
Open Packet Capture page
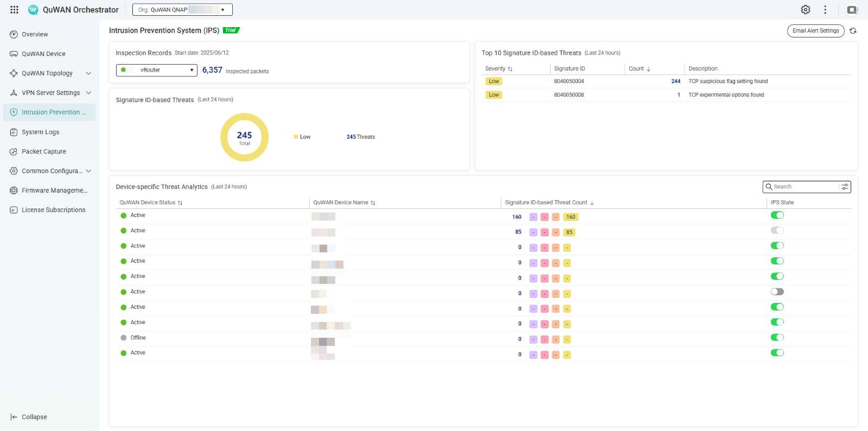pyautogui.click(x=44, y=151)
